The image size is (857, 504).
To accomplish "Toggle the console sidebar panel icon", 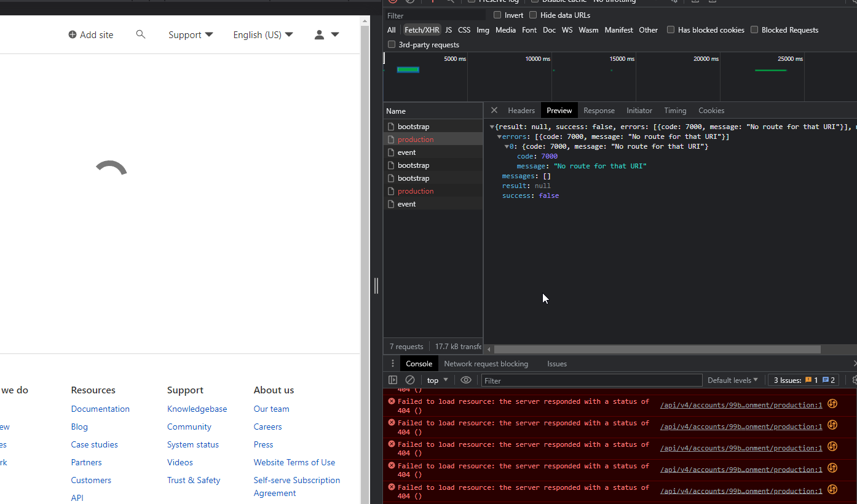I will [x=393, y=380].
